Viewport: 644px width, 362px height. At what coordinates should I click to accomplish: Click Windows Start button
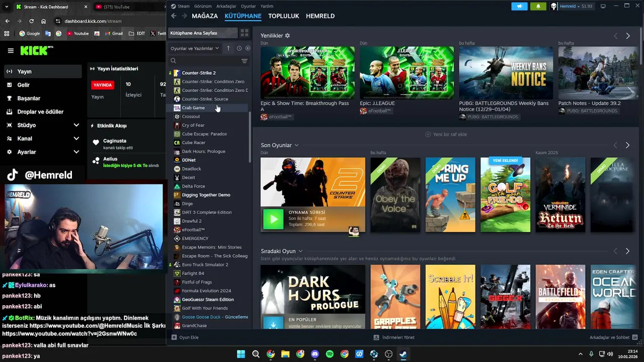241,354
